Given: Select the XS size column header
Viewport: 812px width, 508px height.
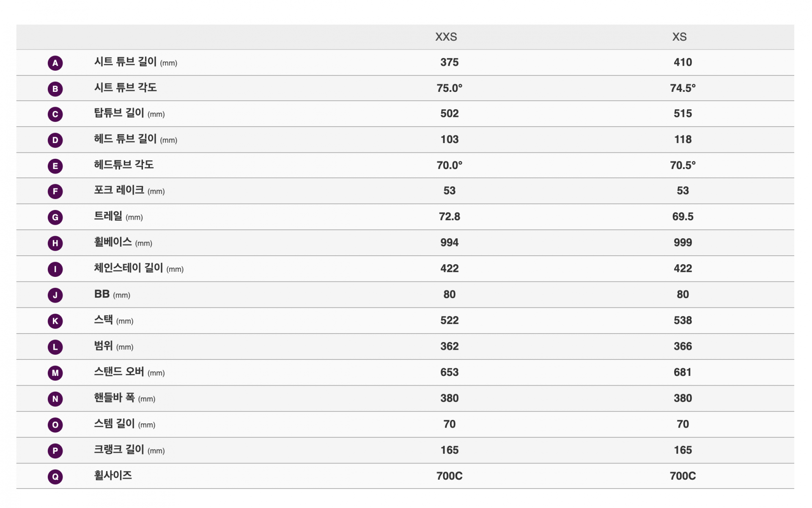Looking at the screenshot, I should 679,37.
